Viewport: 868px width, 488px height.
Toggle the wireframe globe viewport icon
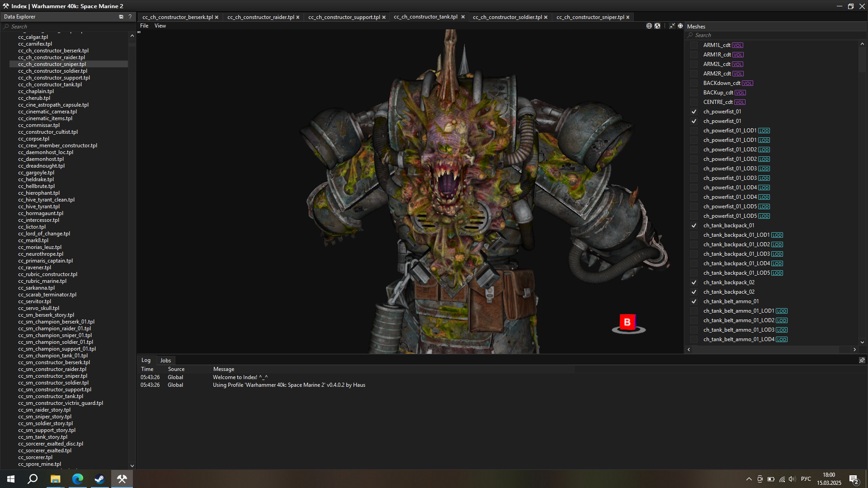coord(649,26)
